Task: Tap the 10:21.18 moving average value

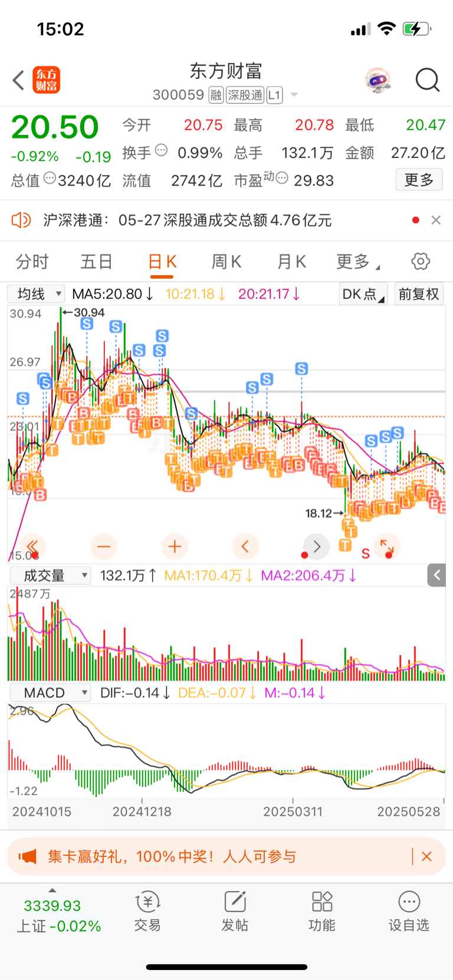Action: click(196, 293)
